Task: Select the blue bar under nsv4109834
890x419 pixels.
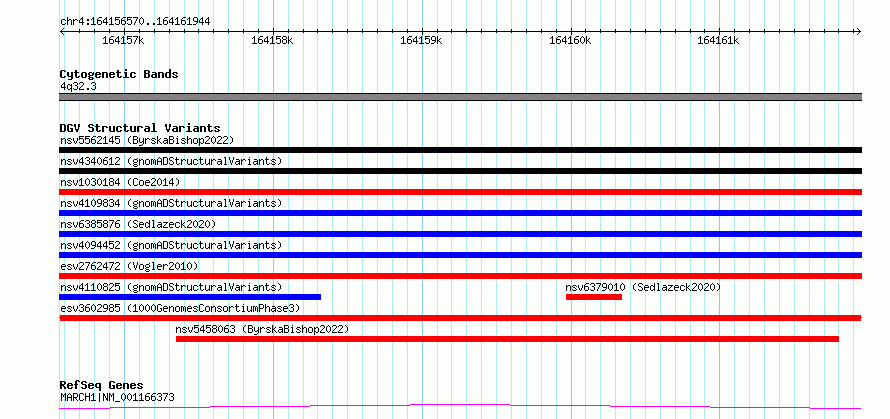Action: (x=460, y=213)
